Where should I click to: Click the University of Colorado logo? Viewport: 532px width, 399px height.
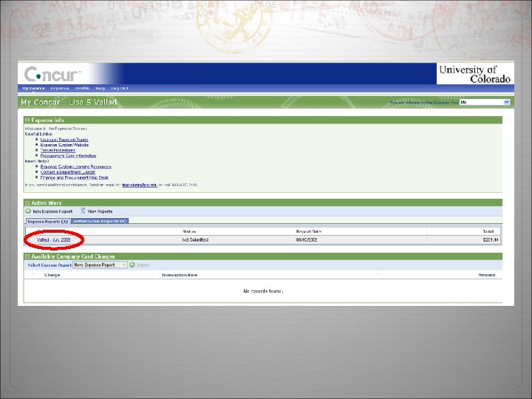pyautogui.click(x=474, y=74)
